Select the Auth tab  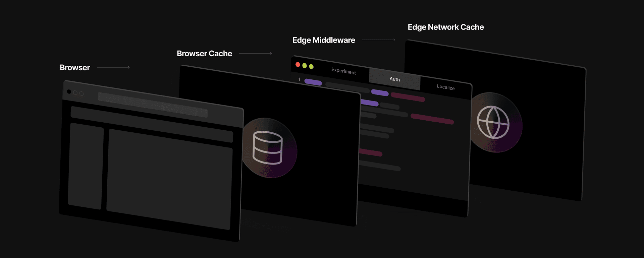coord(394,79)
